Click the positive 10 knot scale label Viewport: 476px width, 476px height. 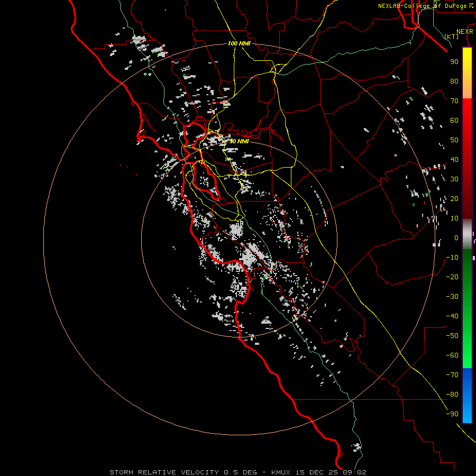(x=454, y=218)
